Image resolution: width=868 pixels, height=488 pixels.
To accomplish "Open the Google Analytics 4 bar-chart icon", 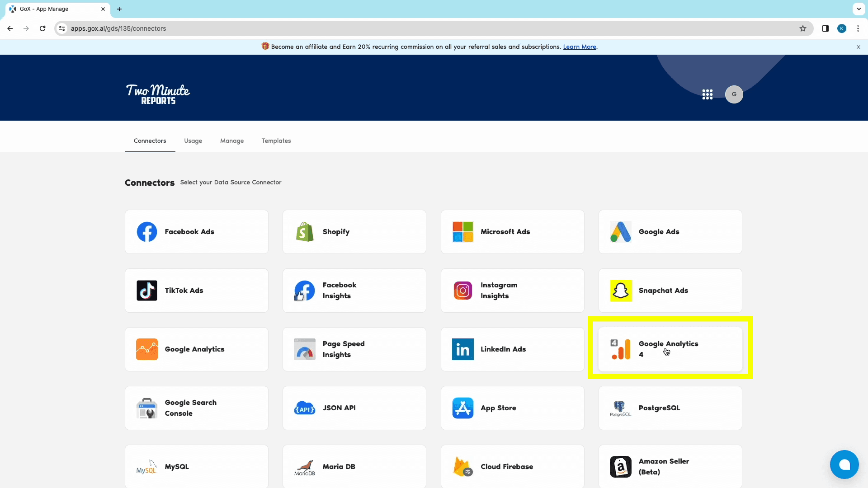I will (621, 349).
